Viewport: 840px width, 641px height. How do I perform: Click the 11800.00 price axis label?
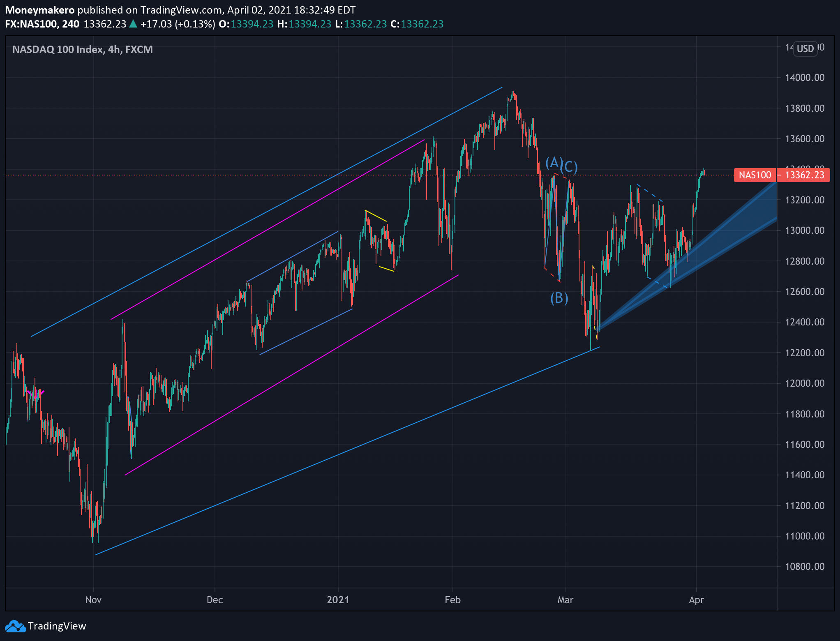[805, 414]
